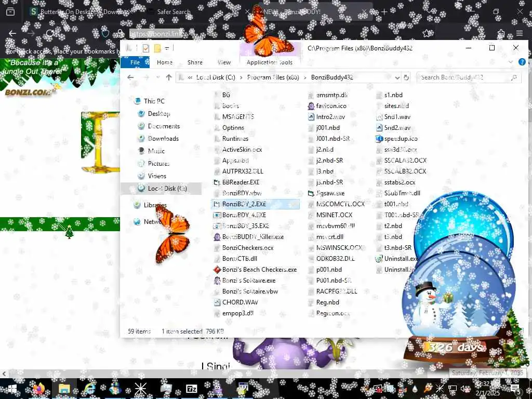Select the speedup.ico file icon
The image size is (532, 399).
(x=379, y=138)
